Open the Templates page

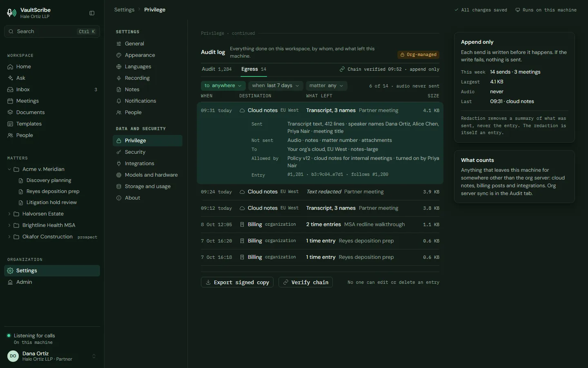click(x=52, y=124)
